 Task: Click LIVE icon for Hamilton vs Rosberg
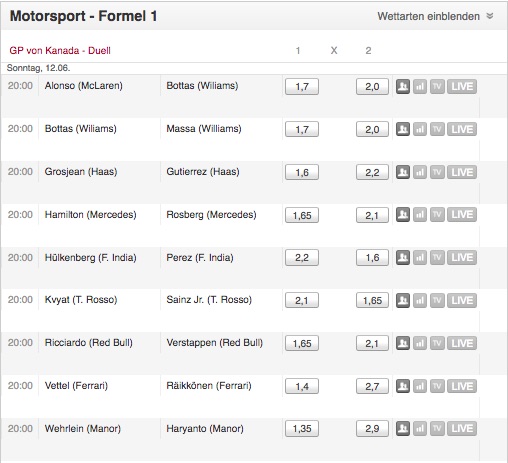click(x=462, y=215)
